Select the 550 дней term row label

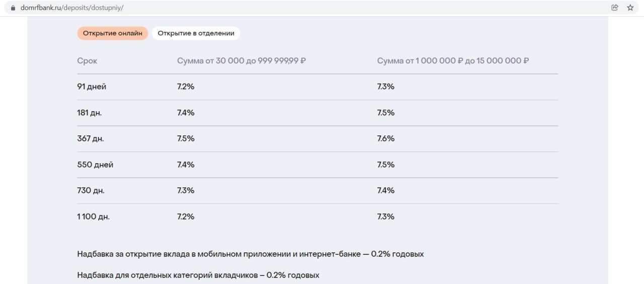[95, 165]
